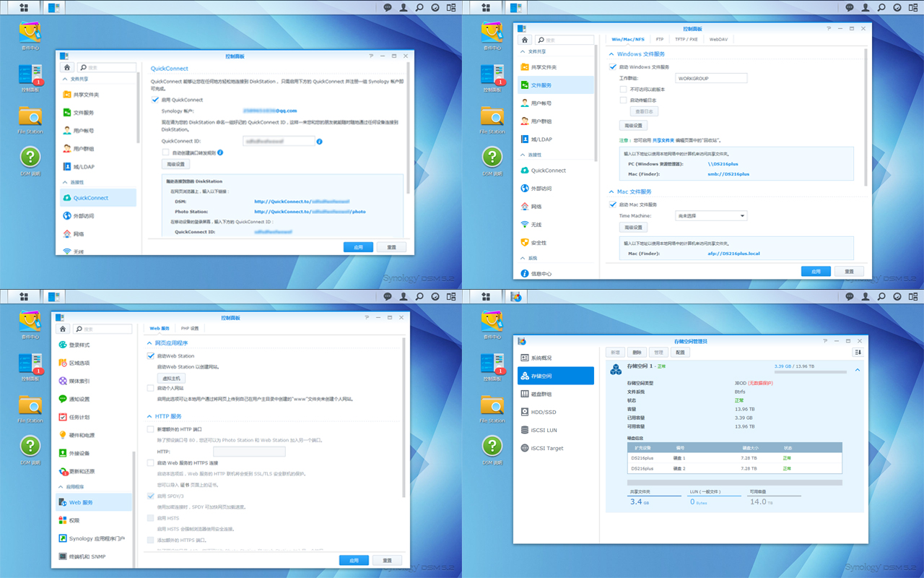Open 安全性 security shield icon
924x578 pixels.
[x=525, y=243]
